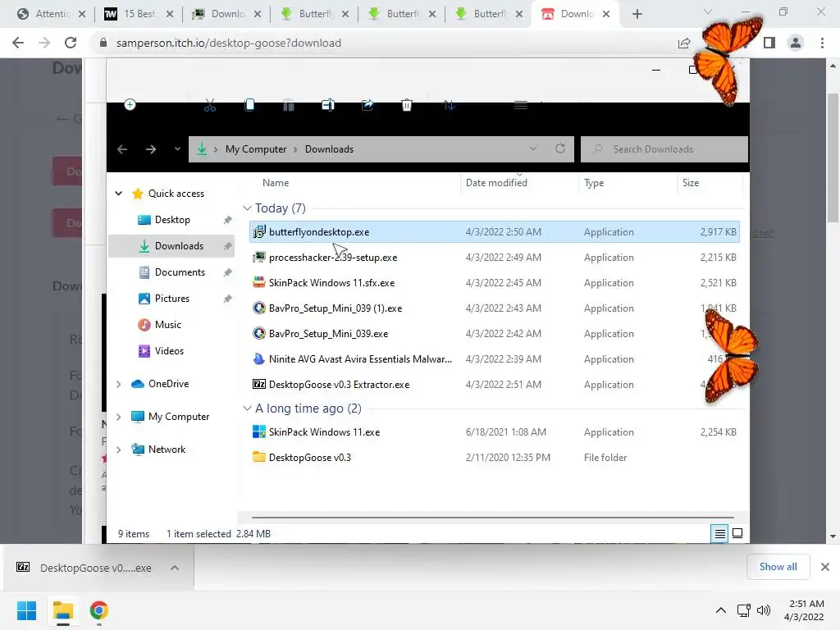Click Show all downloads button

[778, 567]
